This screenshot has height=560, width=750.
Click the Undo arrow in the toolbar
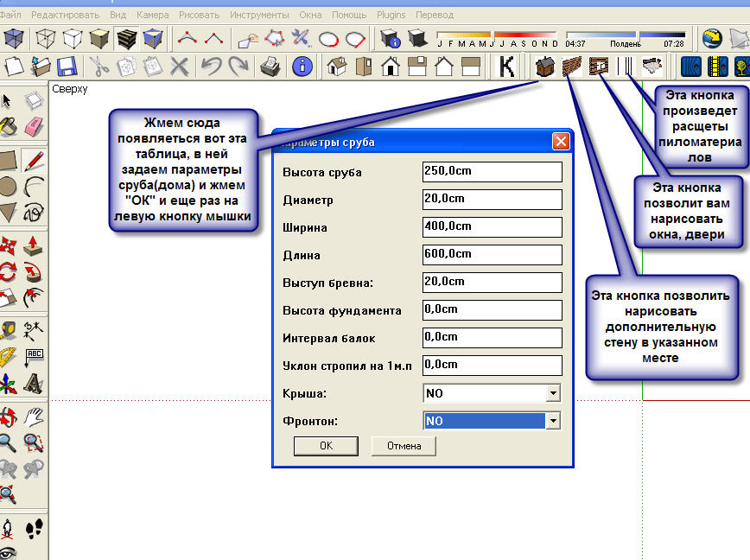tap(209, 66)
